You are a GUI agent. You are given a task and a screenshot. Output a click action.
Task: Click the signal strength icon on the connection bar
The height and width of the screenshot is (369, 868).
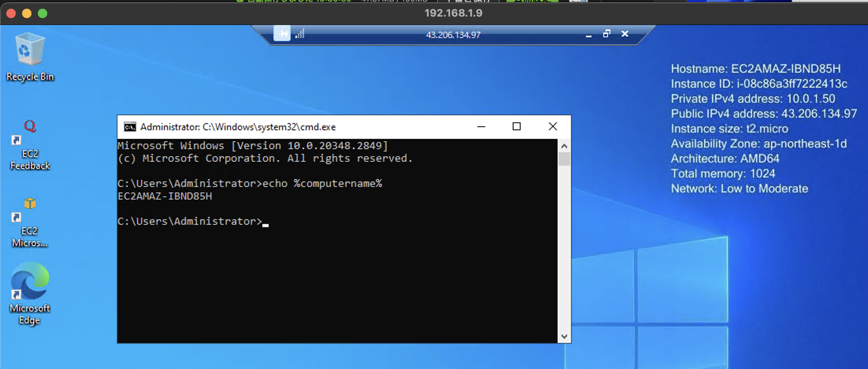299,34
